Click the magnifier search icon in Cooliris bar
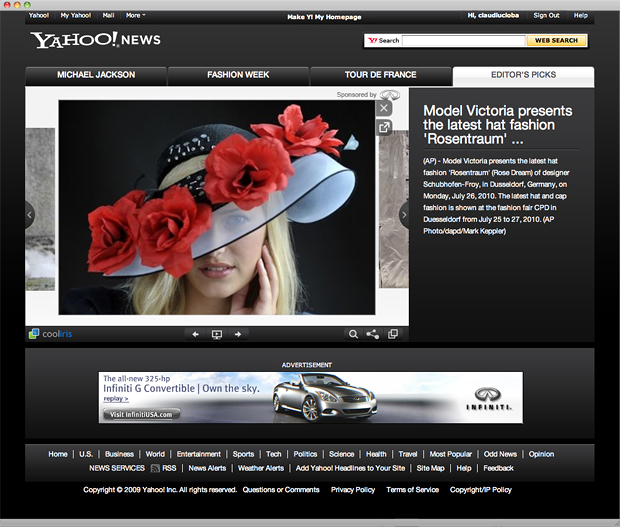 point(353,334)
